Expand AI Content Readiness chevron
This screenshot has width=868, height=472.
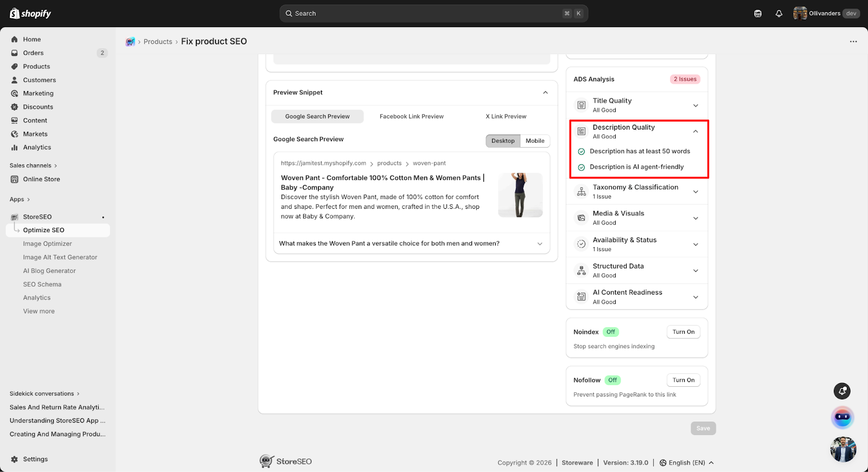pos(695,297)
